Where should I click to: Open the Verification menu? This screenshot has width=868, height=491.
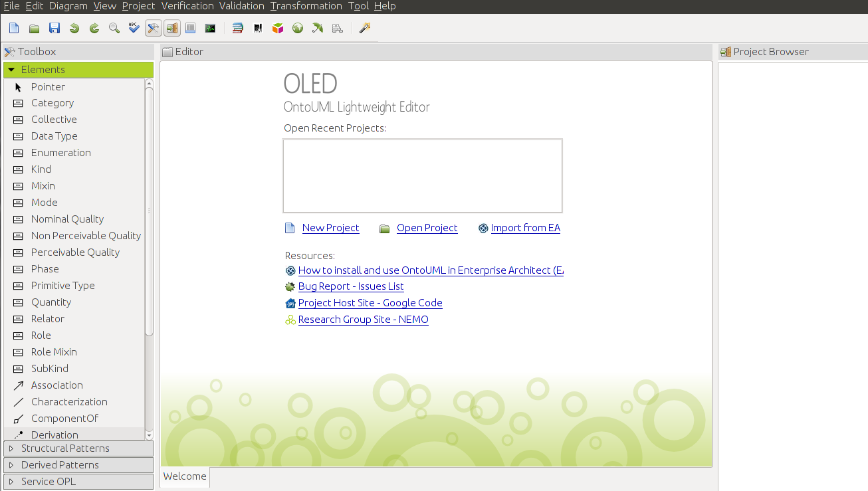pos(187,6)
